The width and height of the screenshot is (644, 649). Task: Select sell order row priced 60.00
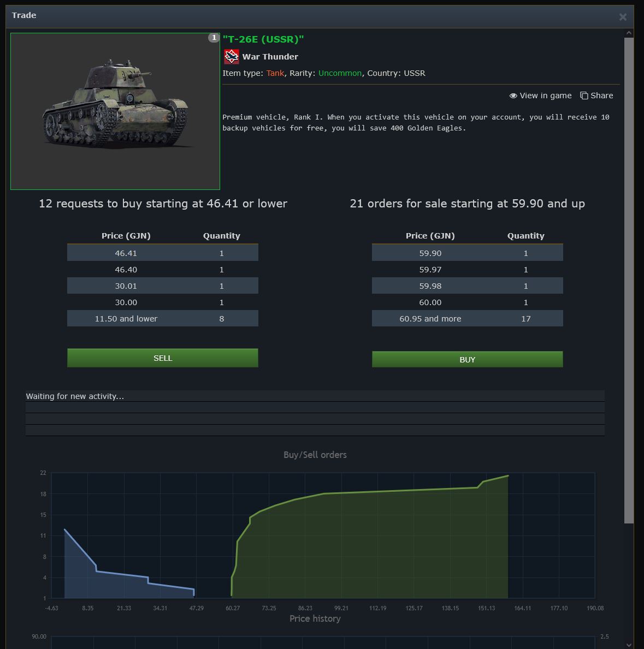pyautogui.click(x=467, y=302)
